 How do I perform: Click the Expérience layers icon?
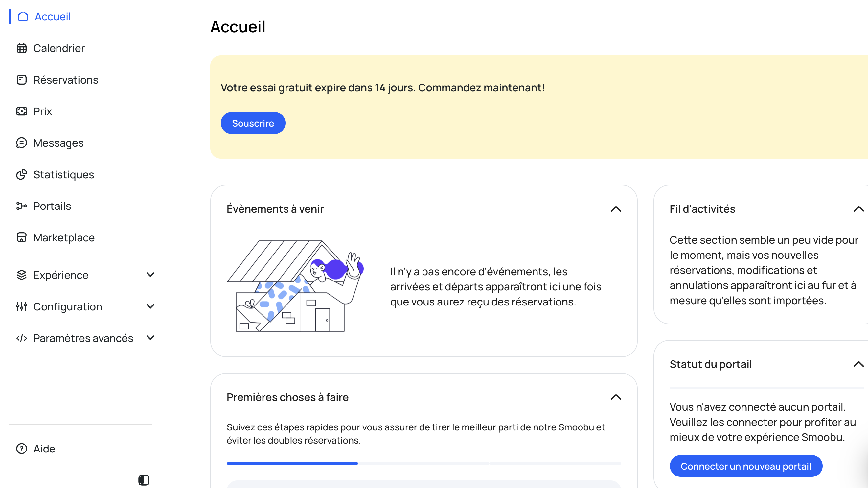pyautogui.click(x=22, y=275)
